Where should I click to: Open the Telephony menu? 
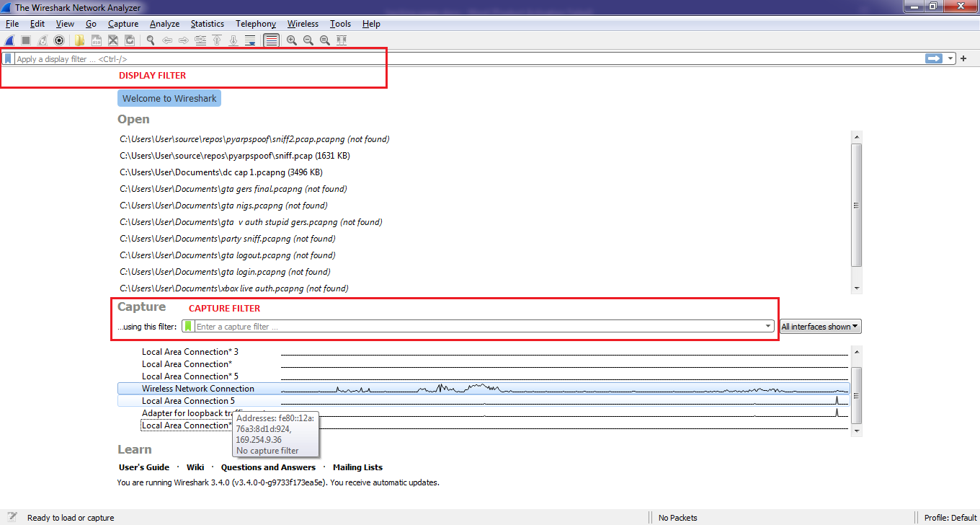click(x=255, y=24)
